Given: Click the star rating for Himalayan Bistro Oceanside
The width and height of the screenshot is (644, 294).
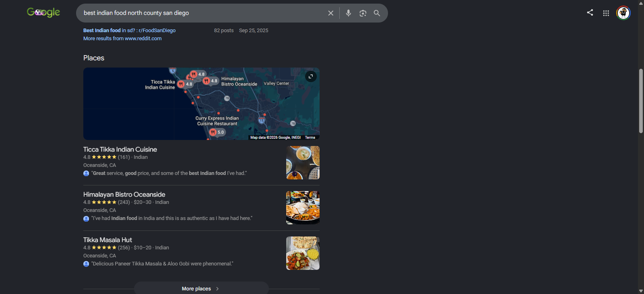Looking at the screenshot, I should 104,202.
